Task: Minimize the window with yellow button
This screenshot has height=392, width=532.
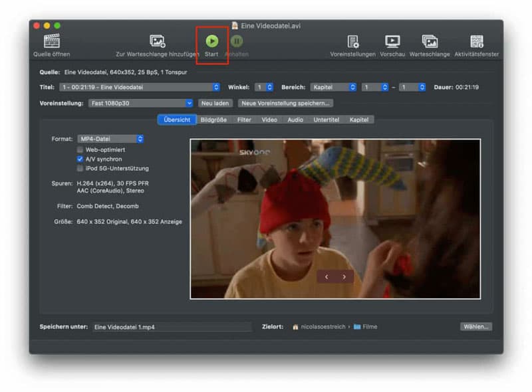Action: (x=47, y=25)
